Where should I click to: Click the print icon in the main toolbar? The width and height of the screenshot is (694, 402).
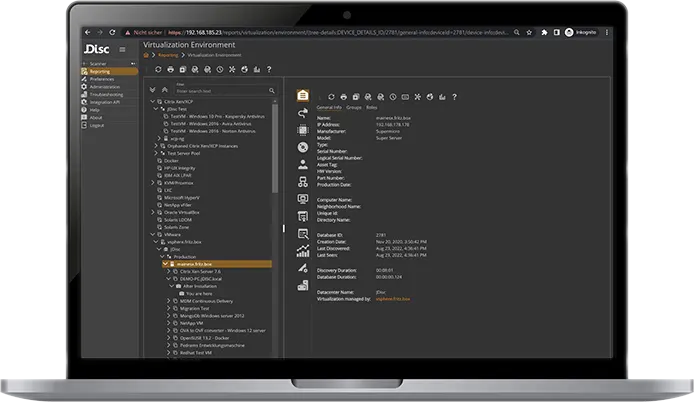pyautogui.click(x=171, y=69)
